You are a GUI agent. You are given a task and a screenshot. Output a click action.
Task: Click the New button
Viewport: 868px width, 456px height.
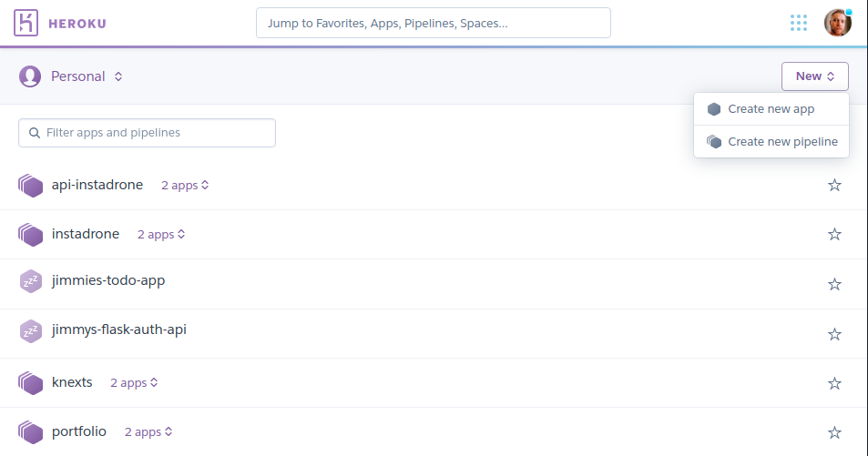pyautogui.click(x=814, y=76)
